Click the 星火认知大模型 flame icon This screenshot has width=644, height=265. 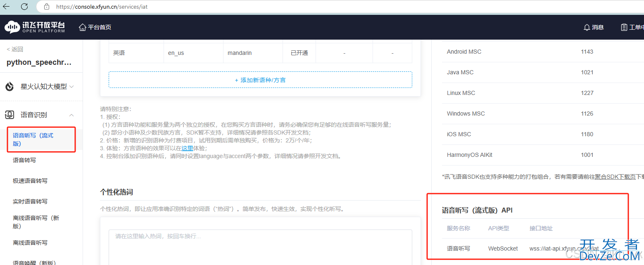click(9, 87)
